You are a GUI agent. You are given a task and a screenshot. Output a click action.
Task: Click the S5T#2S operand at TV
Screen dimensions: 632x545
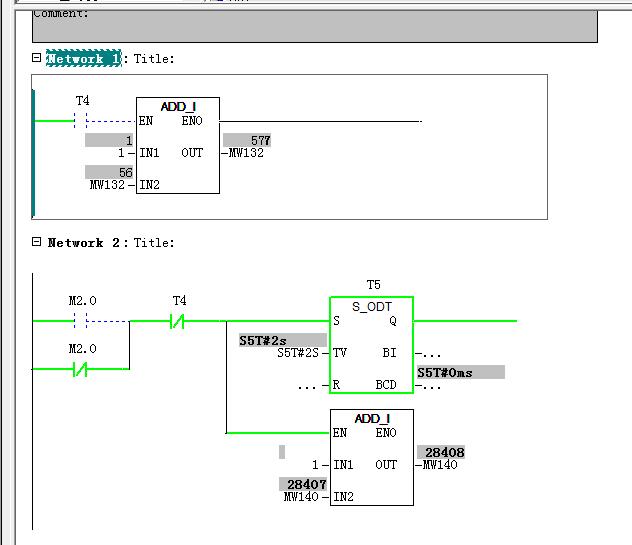(x=298, y=353)
